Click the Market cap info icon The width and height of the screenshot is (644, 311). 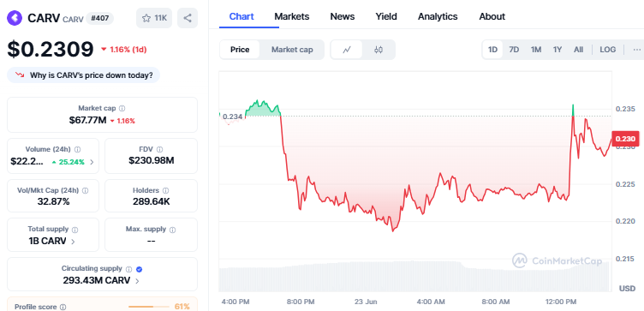(122, 109)
